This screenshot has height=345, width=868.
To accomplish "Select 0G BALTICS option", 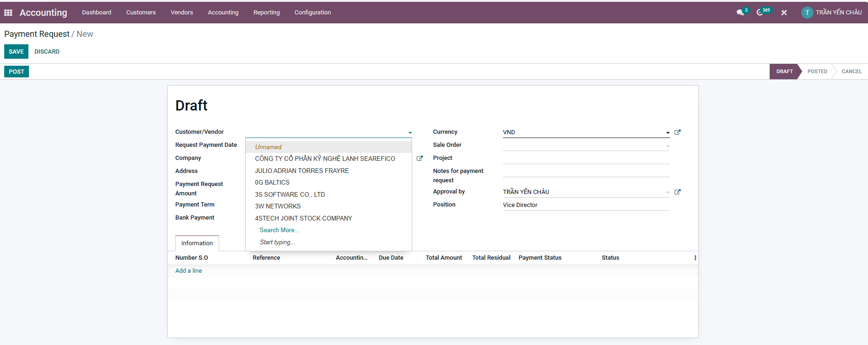I will tap(329, 183).
